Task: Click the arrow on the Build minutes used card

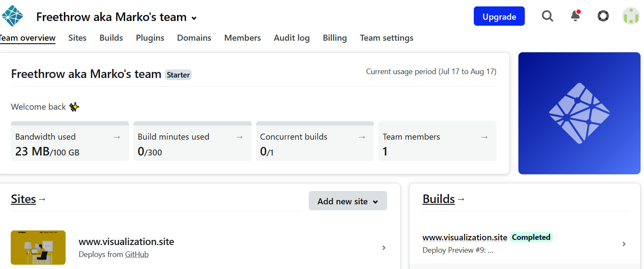Action: [239, 137]
